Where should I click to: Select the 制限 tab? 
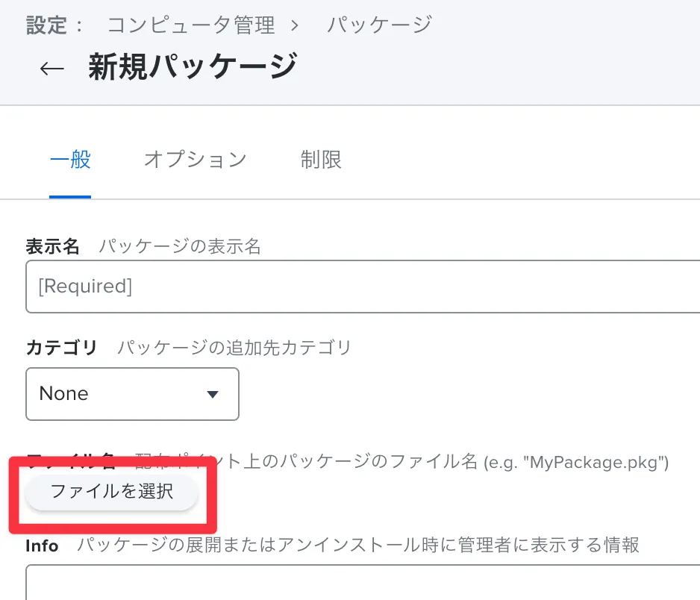click(x=321, y=160)
